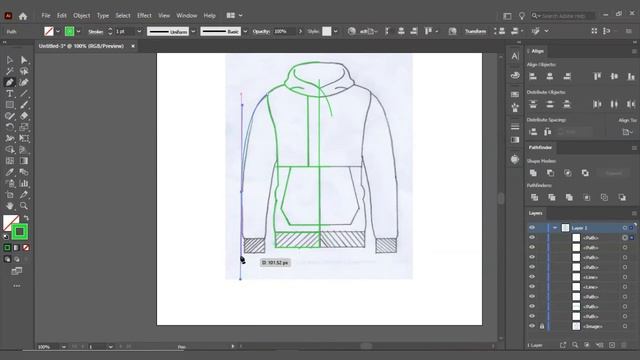Open the Align To dropdown
This screenshot has height=360, width=640.
627,132
